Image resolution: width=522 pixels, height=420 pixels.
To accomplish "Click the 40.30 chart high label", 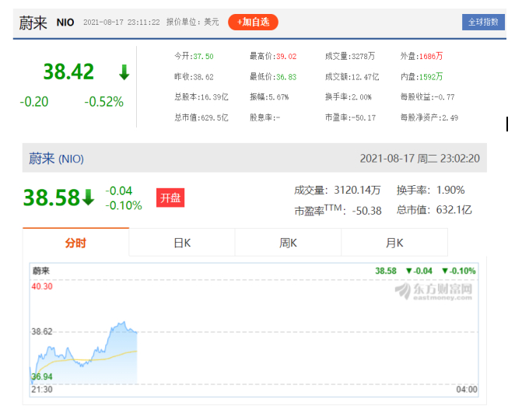I will [42, 286].
